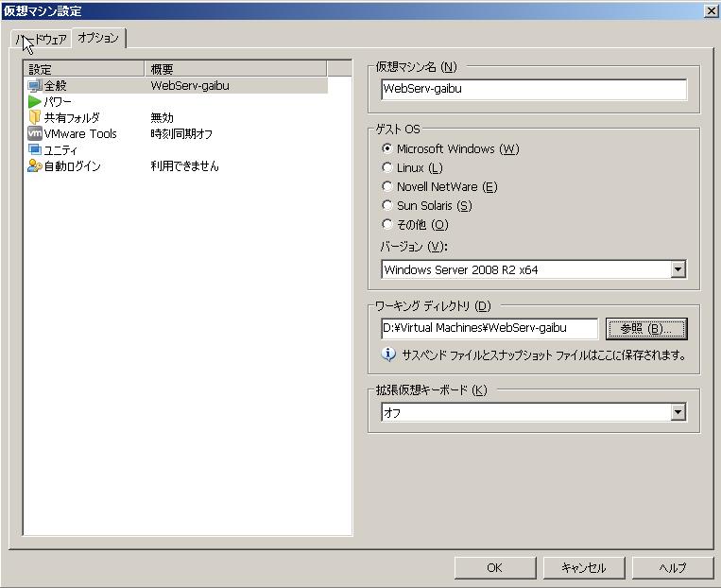Image resolution: width=721 pixels, height=588 pixels.
Task: Click the ユニティ window icon
Action: (34, 149)
